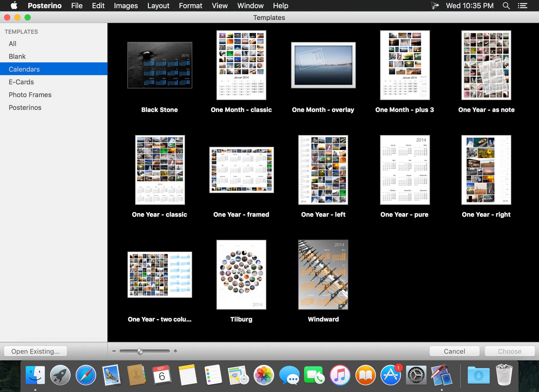Open Spotlight search magnifier icon

pyautogui.click(x=506, y=6)
